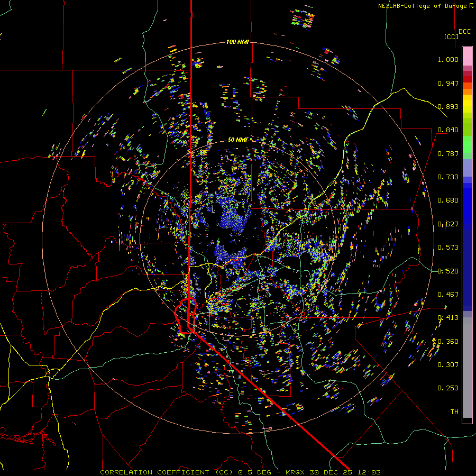Select the 0.787 scale value

[x=448, y=153]
